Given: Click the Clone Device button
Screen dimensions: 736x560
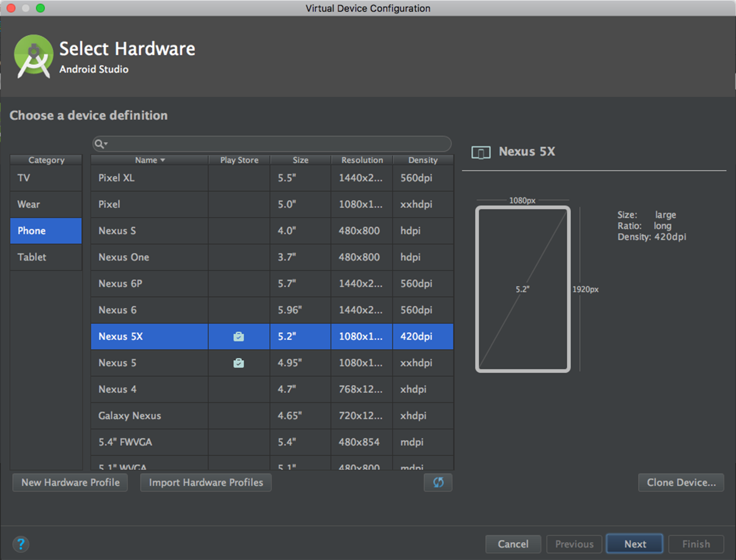Looking at the screenshot, I should 681,482.
